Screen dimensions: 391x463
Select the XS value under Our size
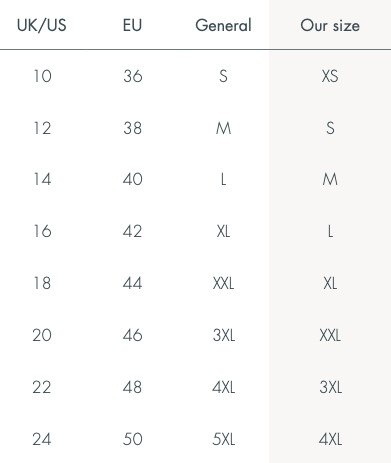(x=330, y=76)
